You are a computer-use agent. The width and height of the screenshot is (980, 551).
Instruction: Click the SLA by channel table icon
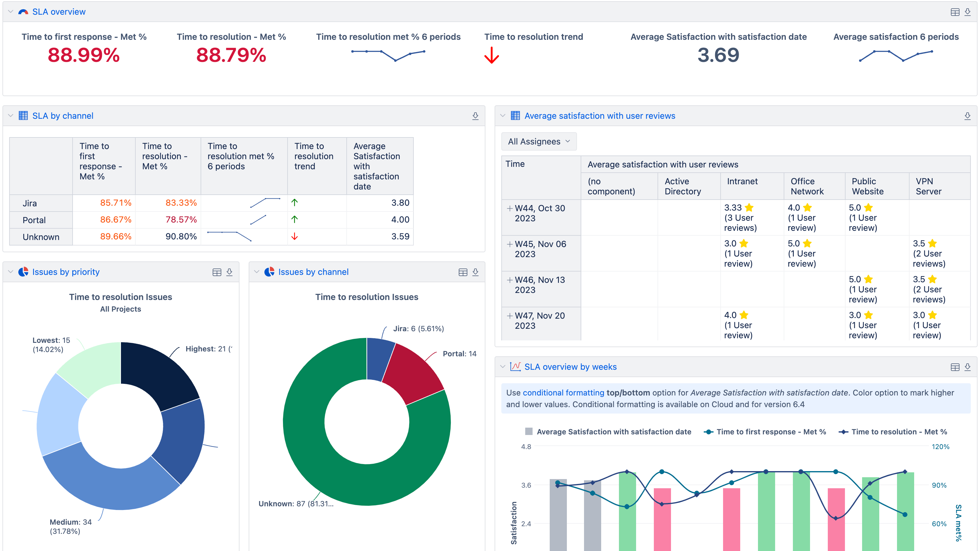pos(23,116)
